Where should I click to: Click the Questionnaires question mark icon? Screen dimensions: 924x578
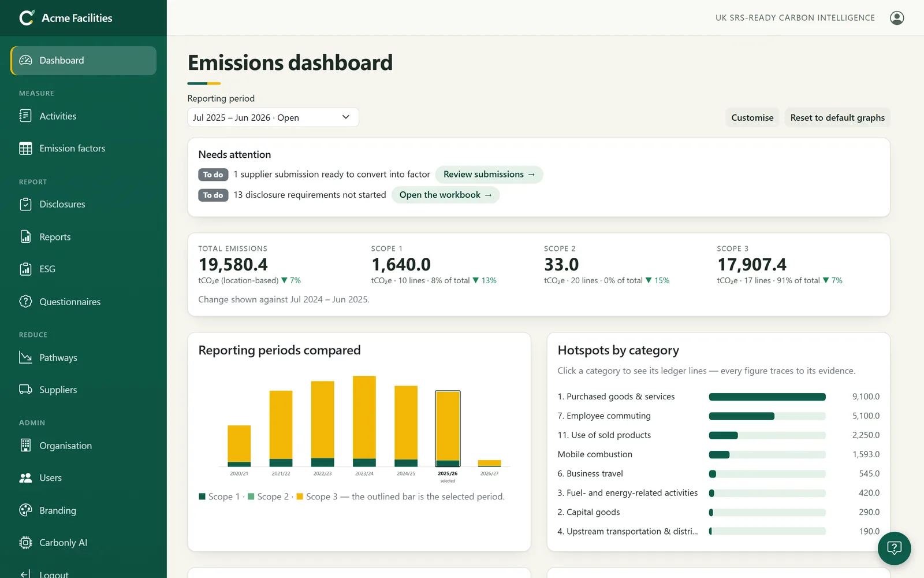(x=25, y=301)
